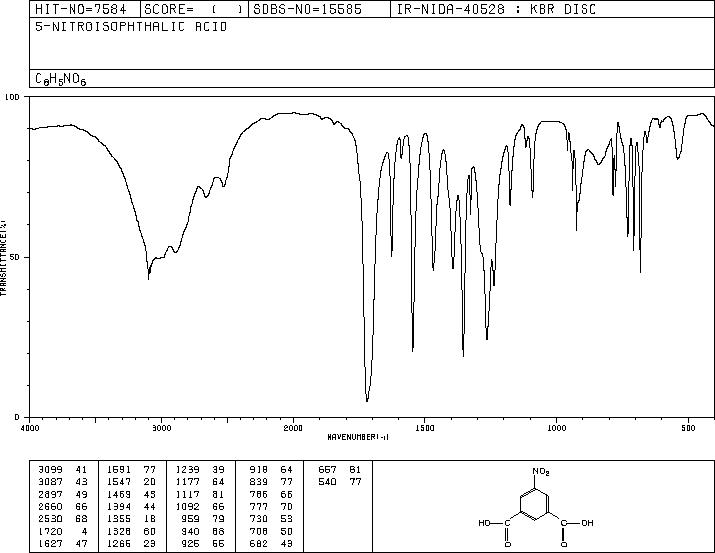Viewport: 715px width, 553px height.
Task: Click the IR-NIDA-40528 KBR DISC label
Action: (496, 9)
